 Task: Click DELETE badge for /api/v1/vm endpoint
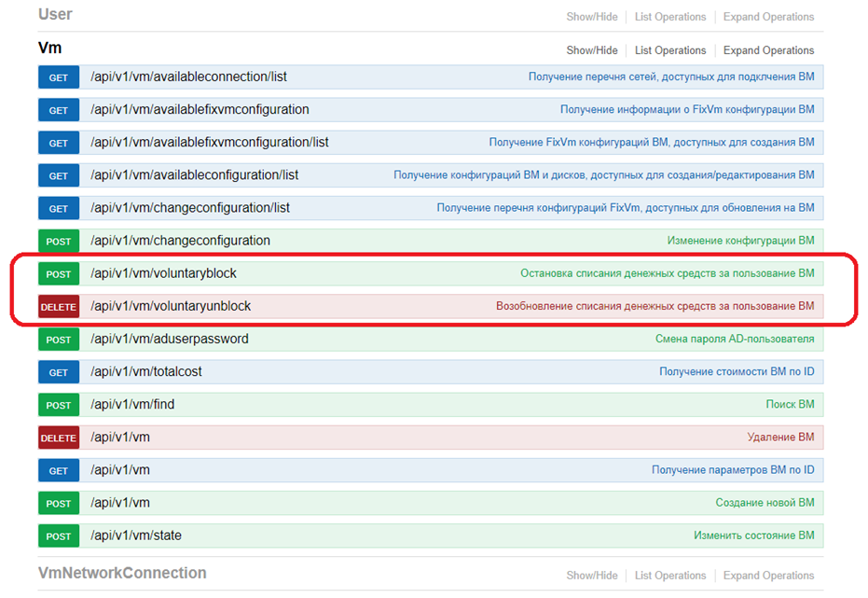pyautogui.click(x=59, y=438)
